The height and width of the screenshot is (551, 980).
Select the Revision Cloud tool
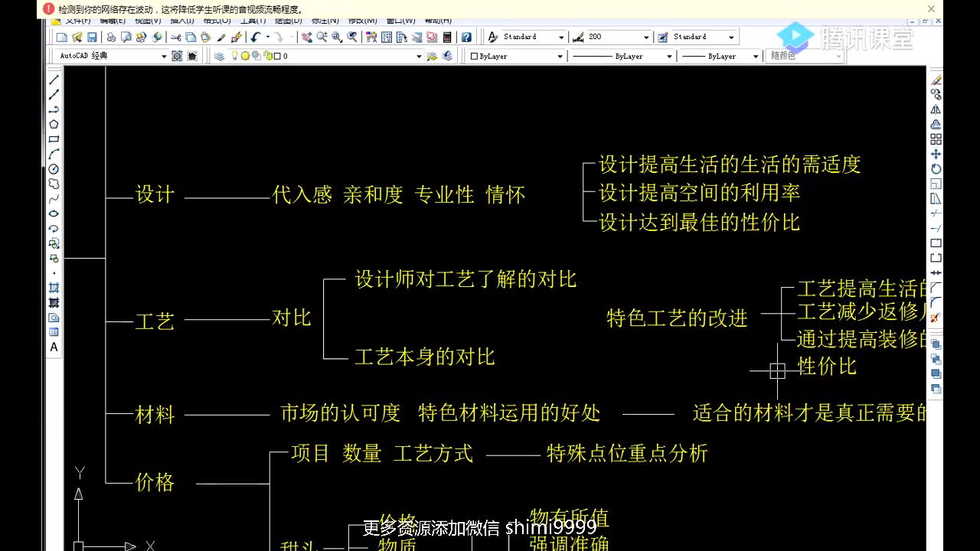[54, 184]
